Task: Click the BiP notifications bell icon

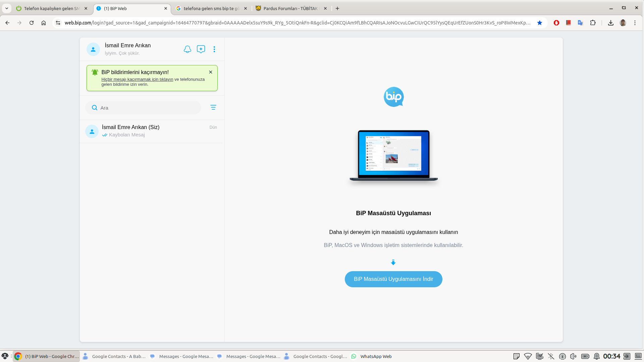Action: coord(187,49)
